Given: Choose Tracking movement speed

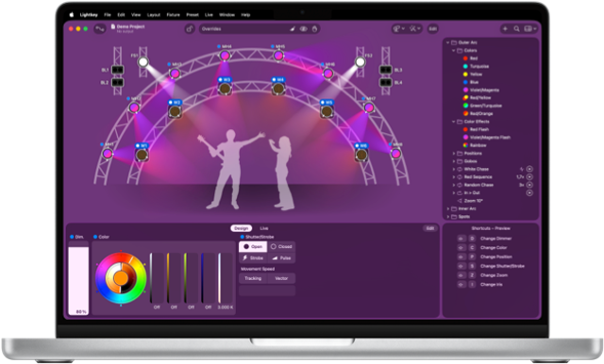Looking at the screenshot, I should coord(253,278).
